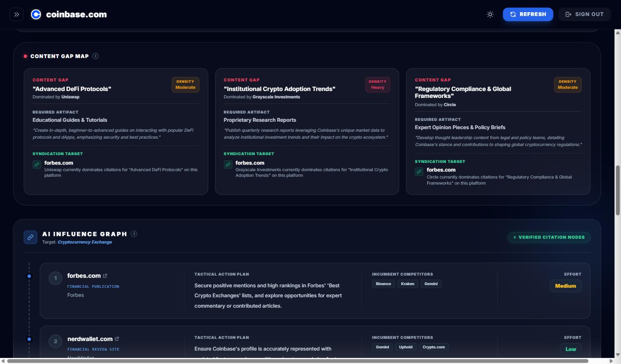Viewport: 621px width, 364px height.
Task: Toggle light/dark theme sun icon
Action: point(490,14)
